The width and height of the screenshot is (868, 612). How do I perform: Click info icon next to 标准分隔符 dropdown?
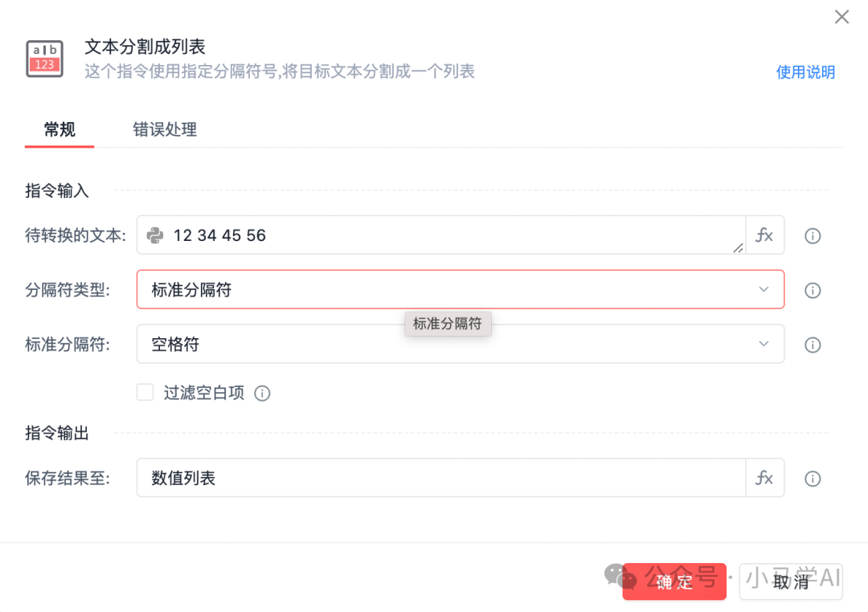(813, 345)
